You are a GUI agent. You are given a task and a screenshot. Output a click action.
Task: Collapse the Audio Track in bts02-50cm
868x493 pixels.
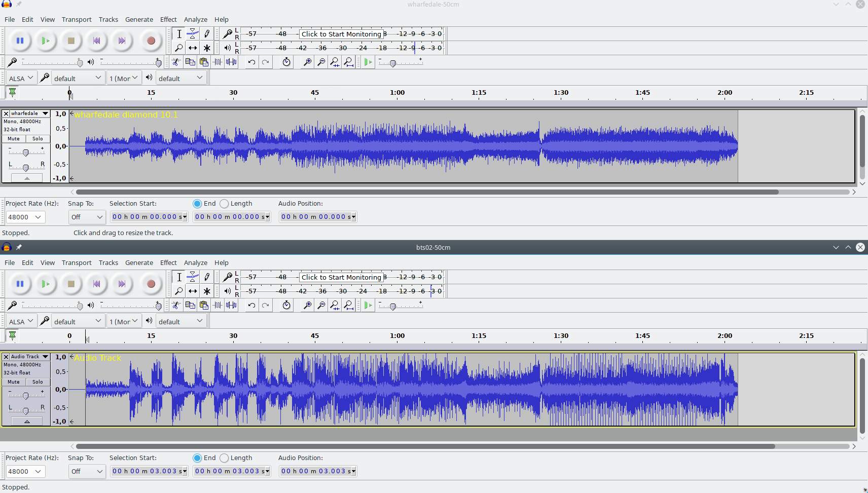pyautogui.click(x=27, y=421)
